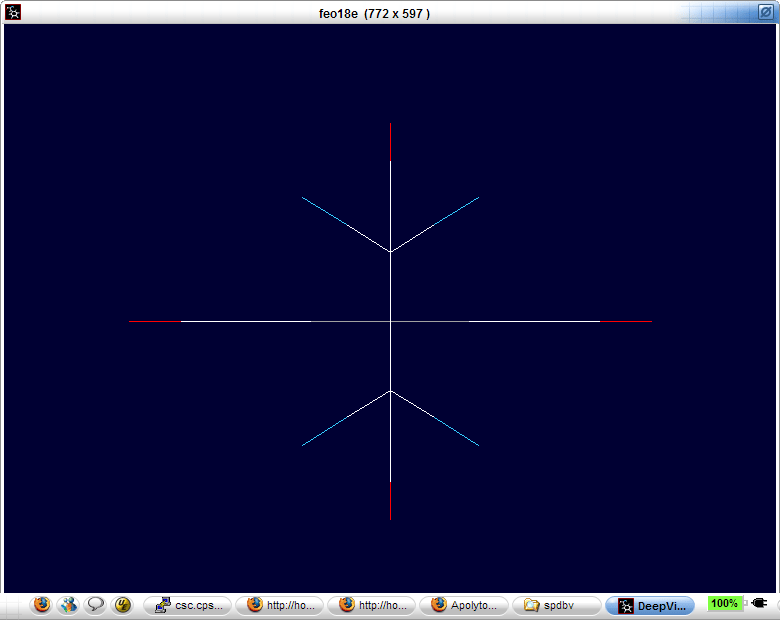Select the lower-left cyan bond end
This screenshot has height=620, width=780.
click(x=306, y=443)
